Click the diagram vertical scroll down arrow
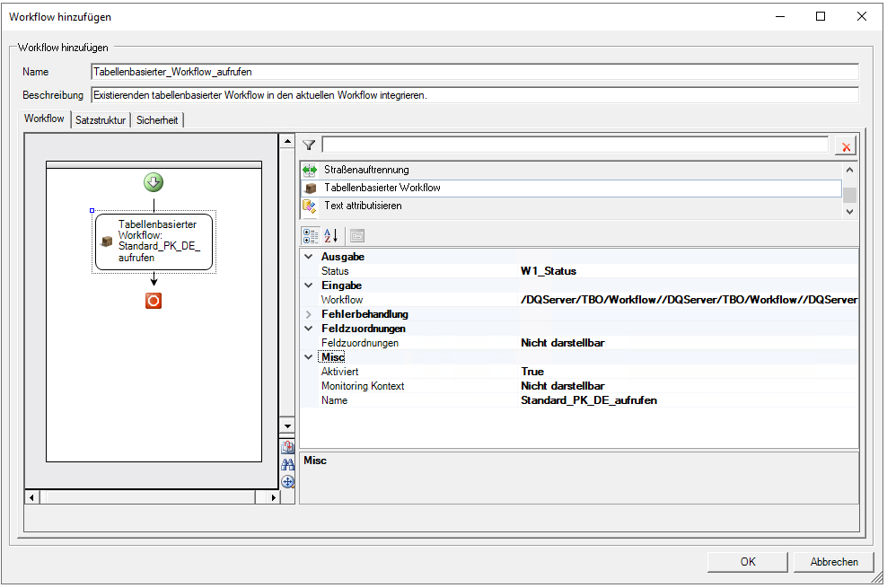This screenshot has width=887, height=588. click(x=287, y=426)
